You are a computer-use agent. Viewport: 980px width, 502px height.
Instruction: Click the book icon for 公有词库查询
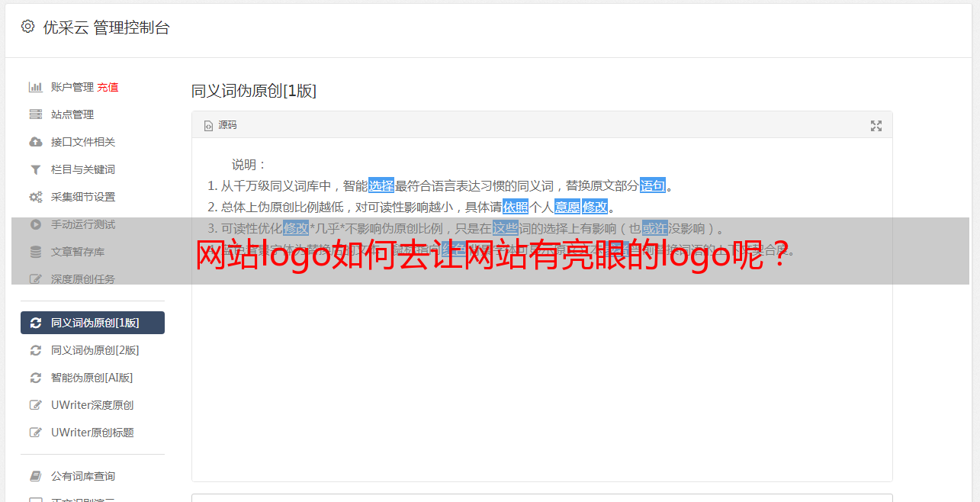pyautogui.click(x=35, y=476)
